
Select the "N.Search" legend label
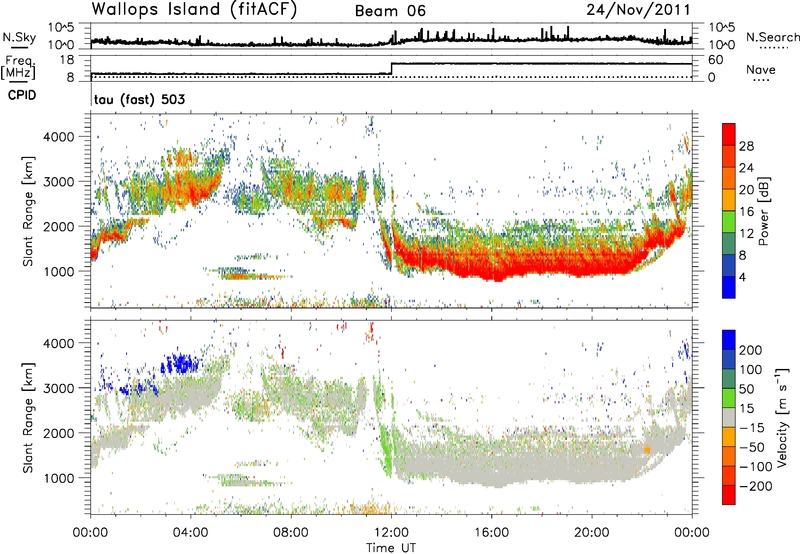coord(772,37)
